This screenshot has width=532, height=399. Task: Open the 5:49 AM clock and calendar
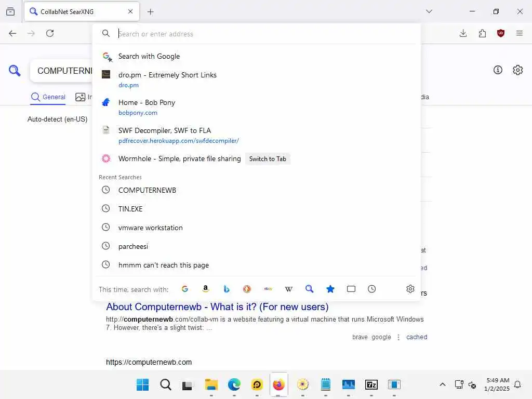497,384
